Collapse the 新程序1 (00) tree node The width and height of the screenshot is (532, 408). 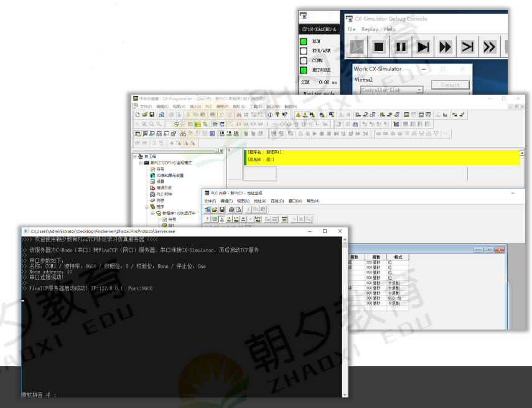coord(153,213)
